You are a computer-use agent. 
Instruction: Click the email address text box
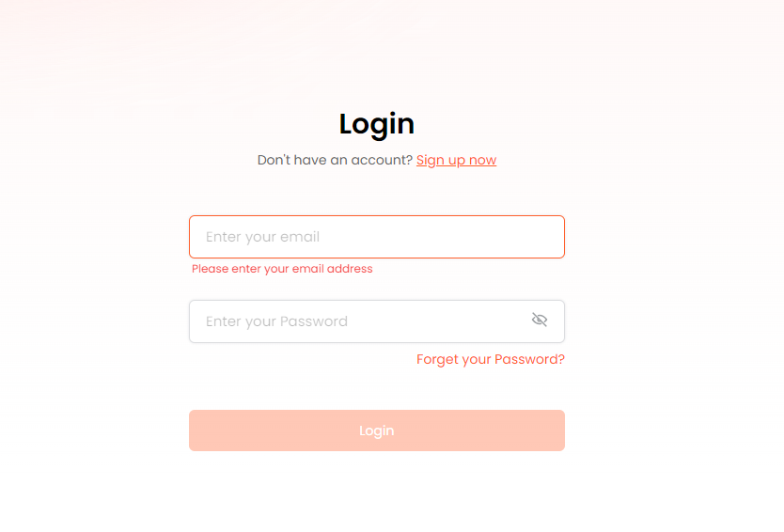click(x=376, y=237)
